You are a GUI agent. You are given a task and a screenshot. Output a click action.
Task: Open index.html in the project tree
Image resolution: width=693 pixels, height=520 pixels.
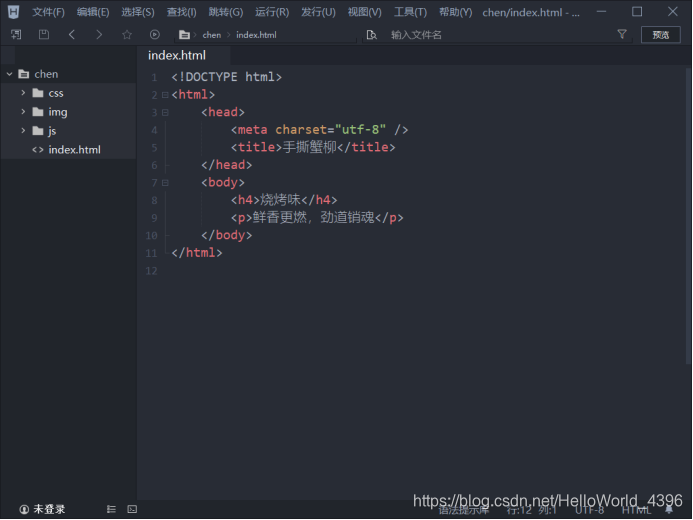pyautogui.click(x=68, y=150)
